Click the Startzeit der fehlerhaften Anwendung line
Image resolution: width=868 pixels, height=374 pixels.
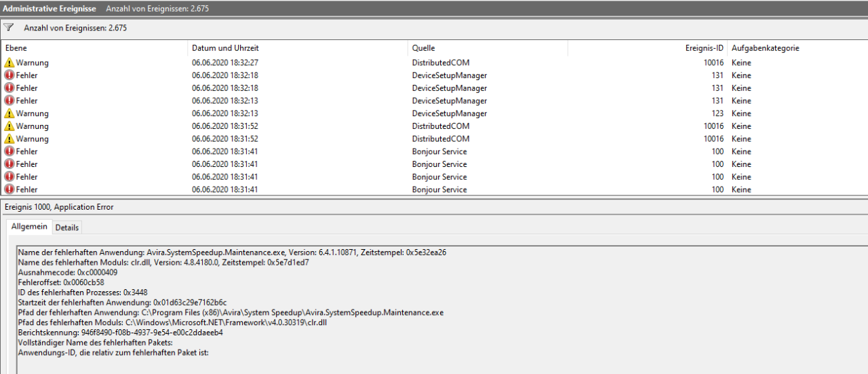click(122, 303)
